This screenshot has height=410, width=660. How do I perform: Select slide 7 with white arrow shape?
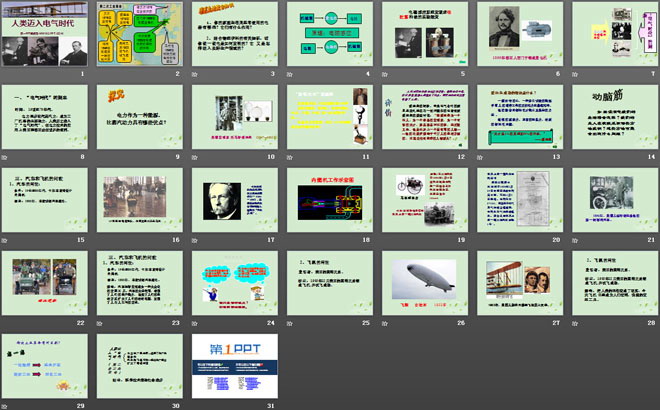(615, 34)
